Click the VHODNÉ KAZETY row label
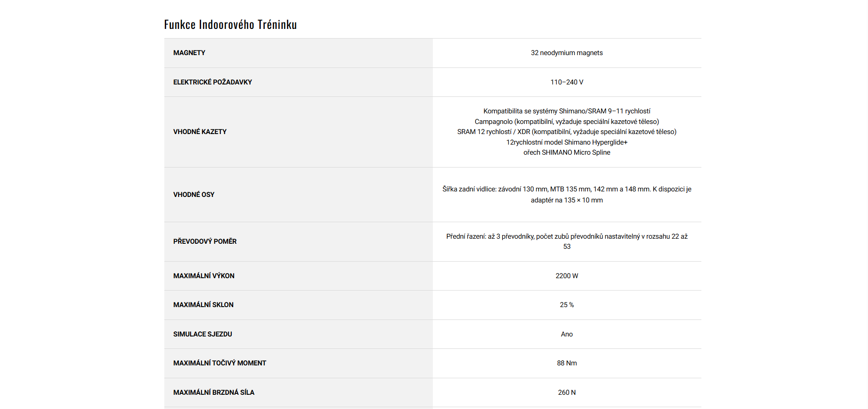Screen dimensions: 868x409 coord(200,132)
